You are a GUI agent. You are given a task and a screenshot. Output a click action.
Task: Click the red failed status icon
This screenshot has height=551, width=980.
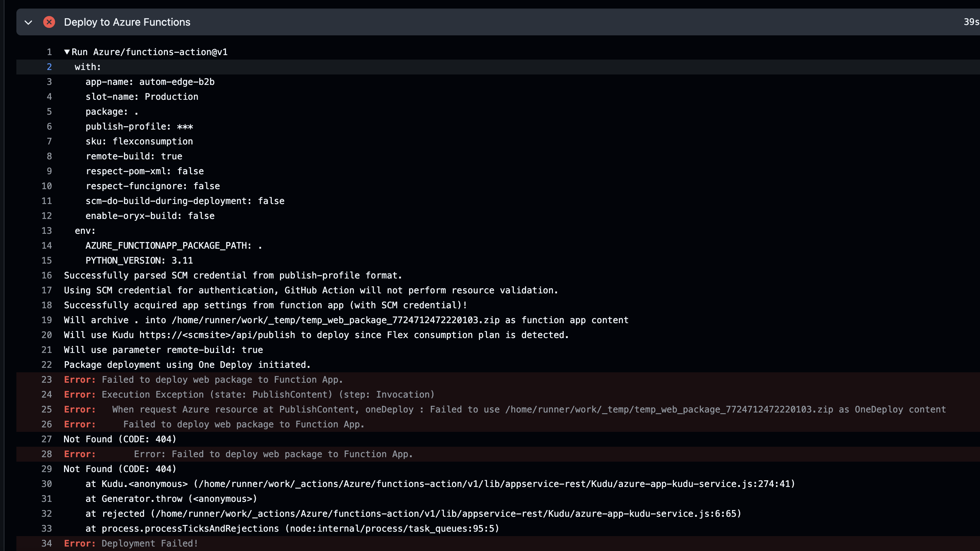[x=49, y=22]
